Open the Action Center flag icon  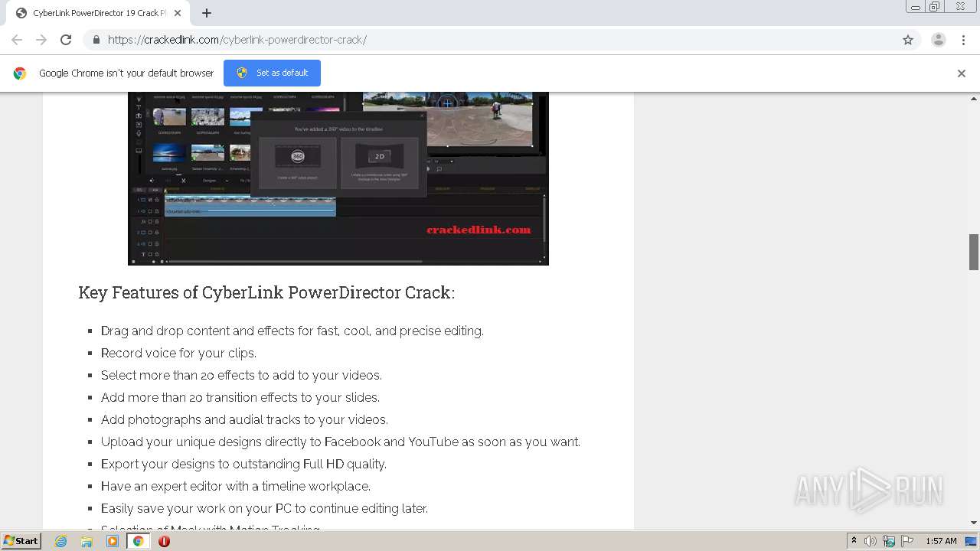[x=906, y=541]
